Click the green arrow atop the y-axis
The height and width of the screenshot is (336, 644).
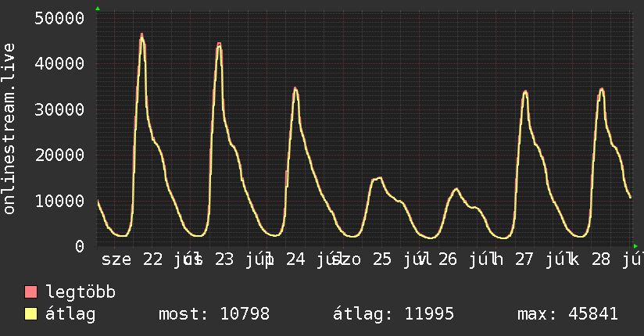[x=98, y=9]
